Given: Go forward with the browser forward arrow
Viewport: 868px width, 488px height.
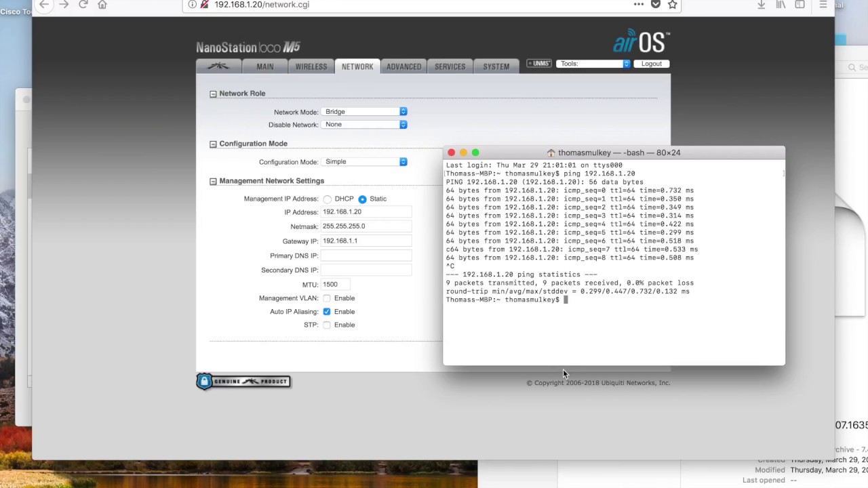Looking at the screenshot, I should pos(64,4).
